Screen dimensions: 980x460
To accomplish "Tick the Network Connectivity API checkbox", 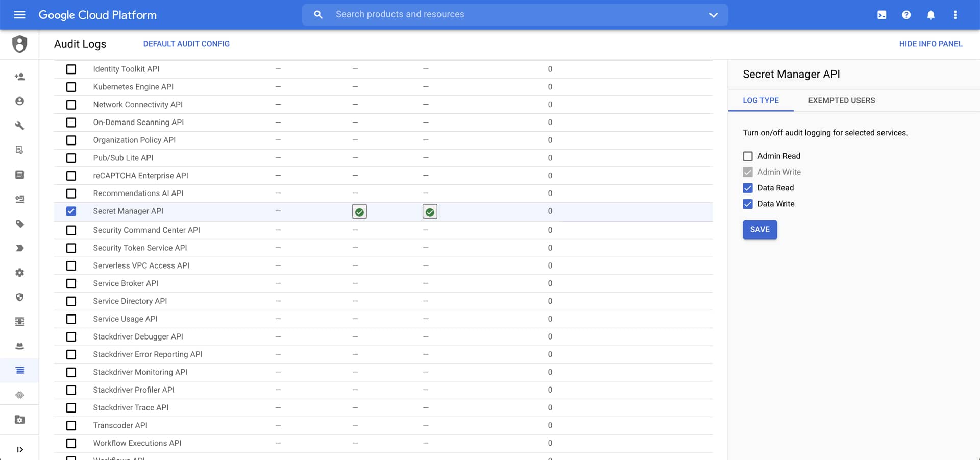I will point(71,105).
